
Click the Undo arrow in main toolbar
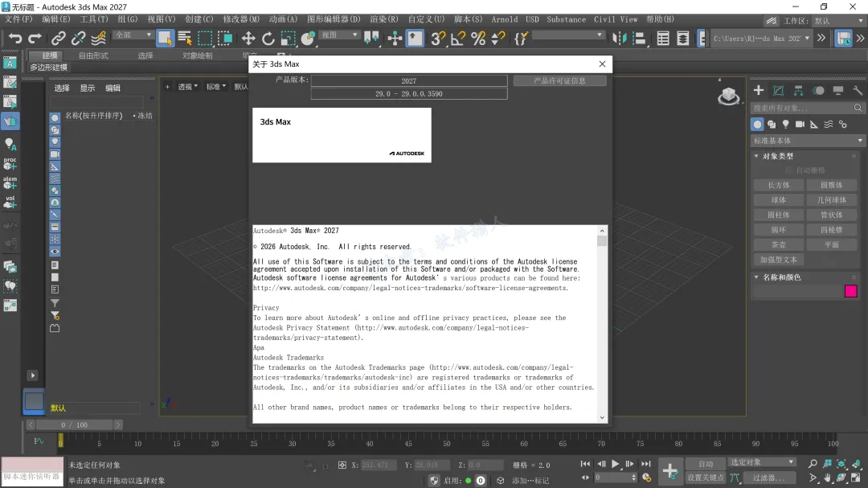(15, 39)
